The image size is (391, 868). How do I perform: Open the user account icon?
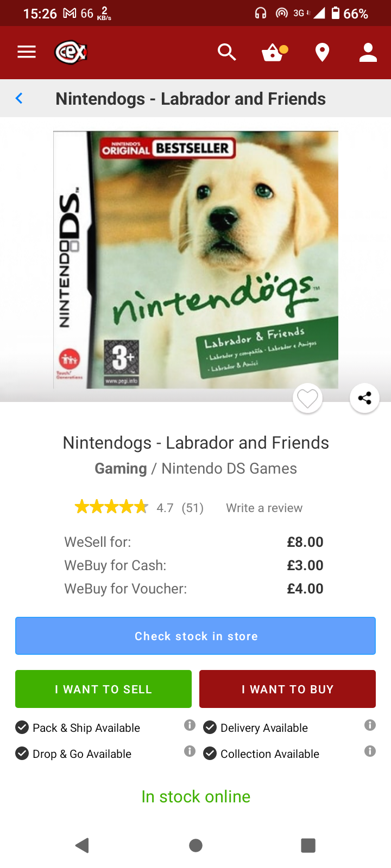[x=368, y=52]
